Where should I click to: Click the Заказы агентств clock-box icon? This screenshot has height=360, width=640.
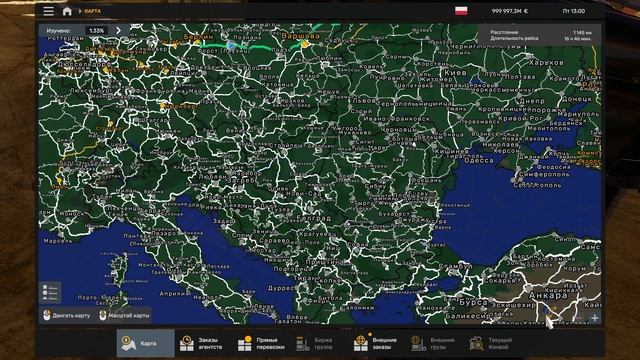click(187, 344)
